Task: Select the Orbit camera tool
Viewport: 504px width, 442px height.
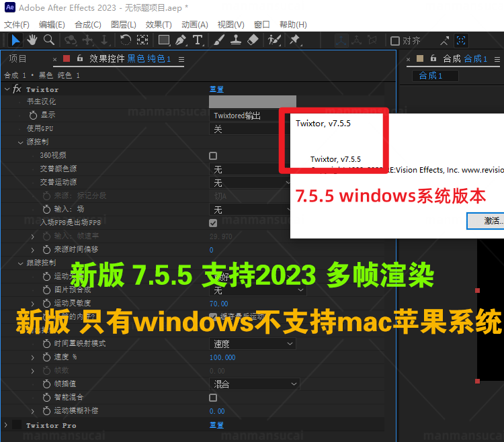Action: [x=71, y=40]
